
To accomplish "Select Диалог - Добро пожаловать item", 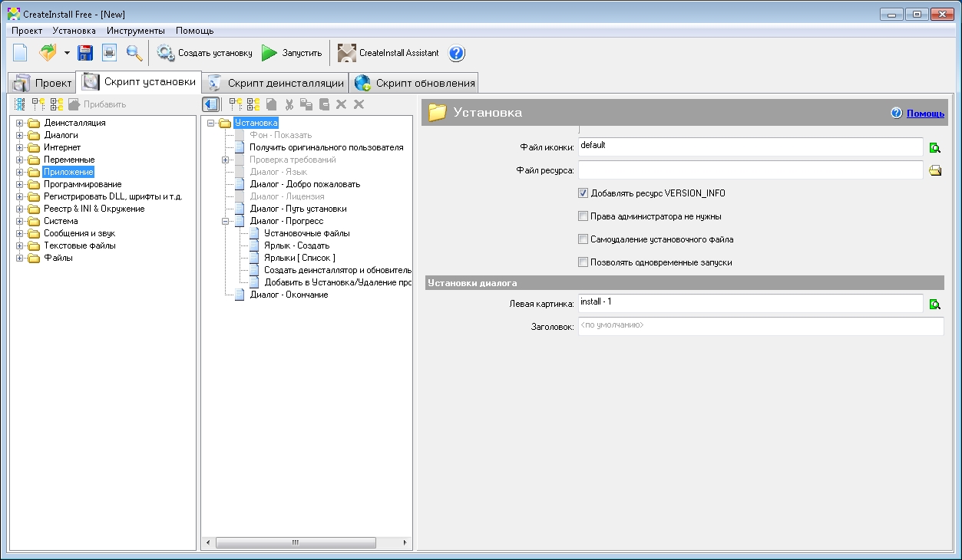I will pyautogui.click(x=305, y=184).
